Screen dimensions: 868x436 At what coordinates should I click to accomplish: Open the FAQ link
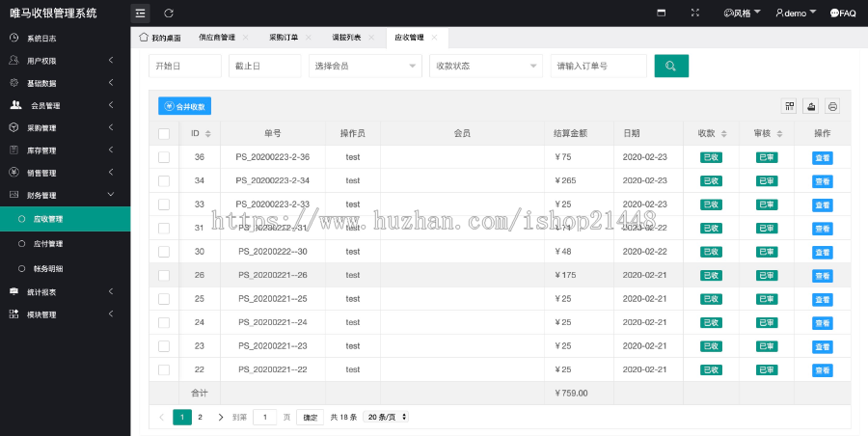tap(843, 14)
